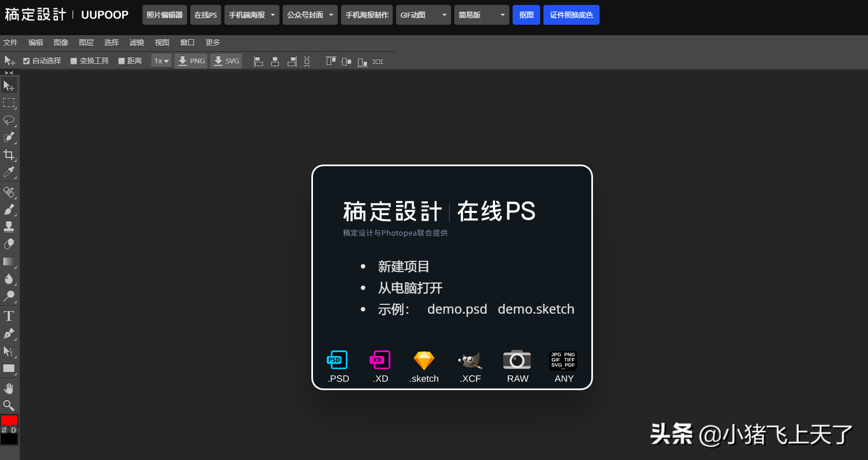Click the 照片编辑器 button
Image resolution: width=868 pixels, height=460 pixels.
164,15
